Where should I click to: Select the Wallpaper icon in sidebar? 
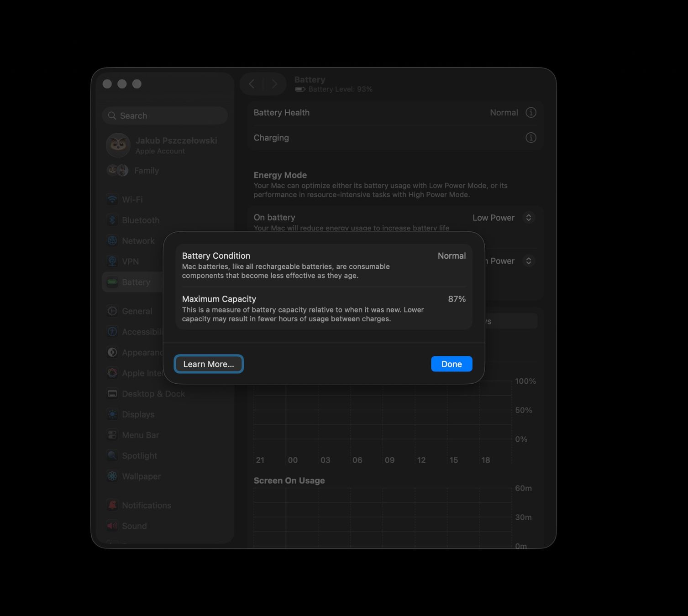coord(112,476)
